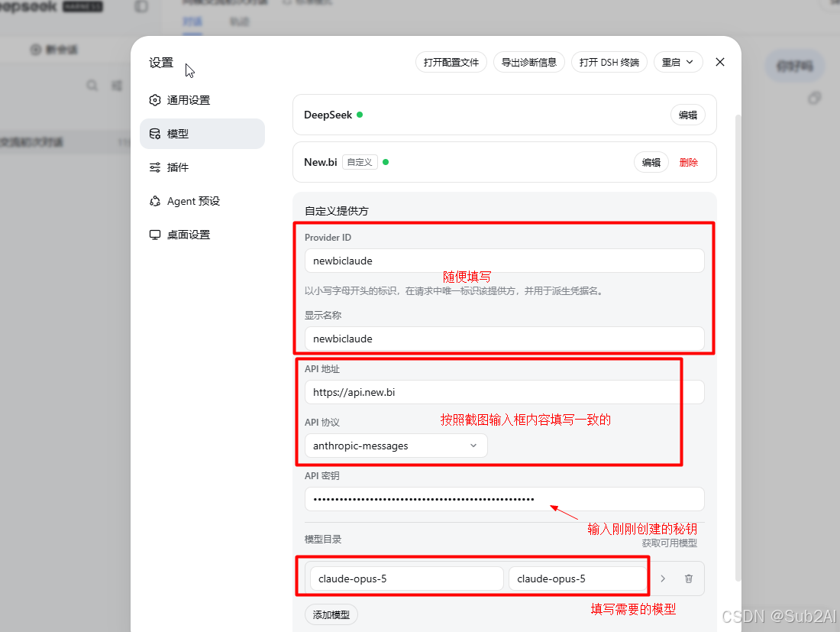The width and height of the screenshot is (840, 632).
Task: Click the settings dialog vertical scrollbar
Action: 738,348
